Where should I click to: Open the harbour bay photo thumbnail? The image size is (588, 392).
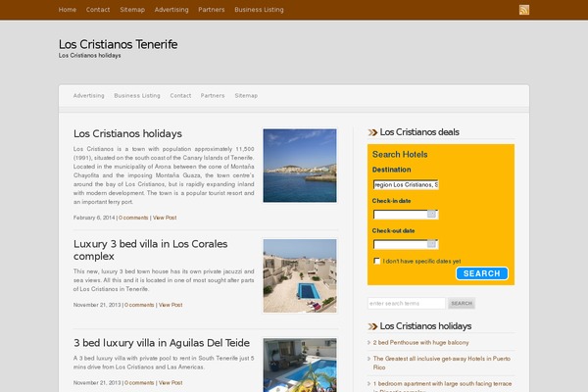coord(300,166)
